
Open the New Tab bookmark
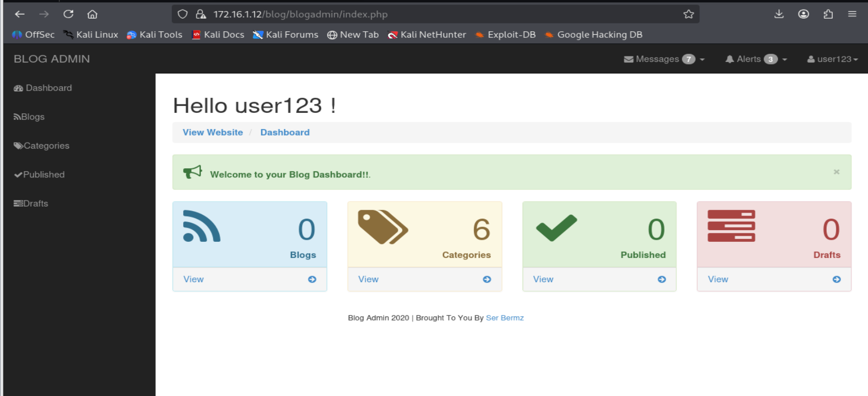(x=353, y=34)
